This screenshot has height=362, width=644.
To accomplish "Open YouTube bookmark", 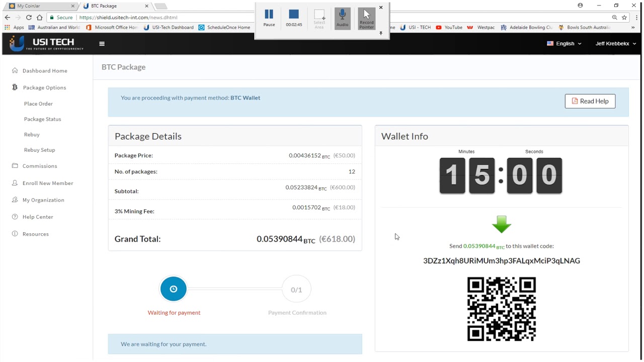I will pos(449,27).
